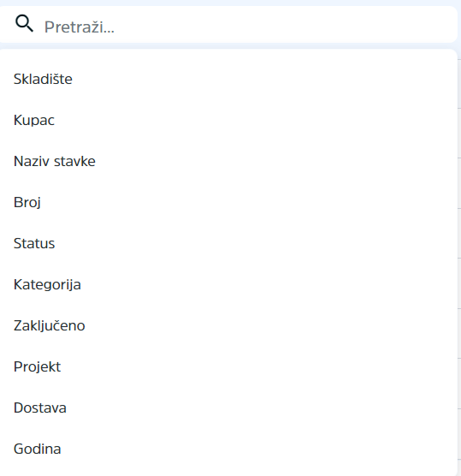
Task: Select the Skladište filter option
Action: click(228, 80)
